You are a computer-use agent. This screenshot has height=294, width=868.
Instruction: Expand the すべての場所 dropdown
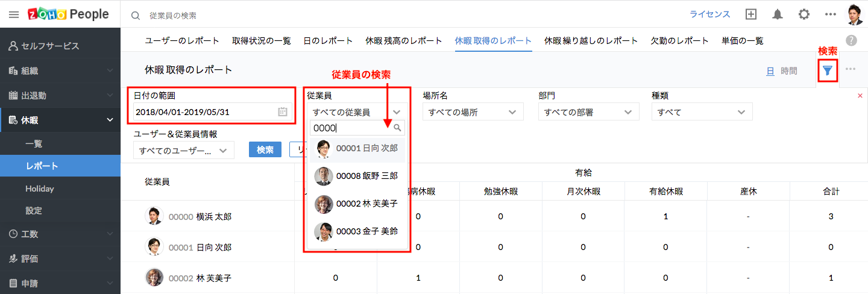tap(473, 112)
